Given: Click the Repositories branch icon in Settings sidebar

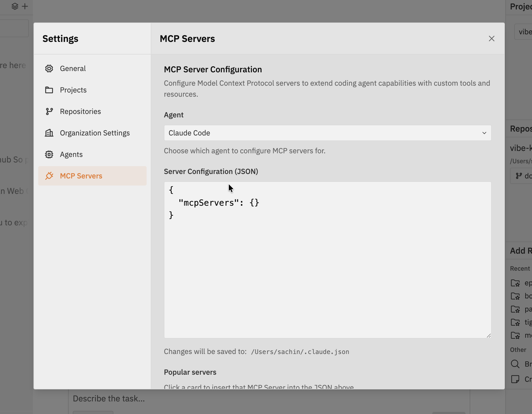Looking at the screenshot, I should (49, 111).
